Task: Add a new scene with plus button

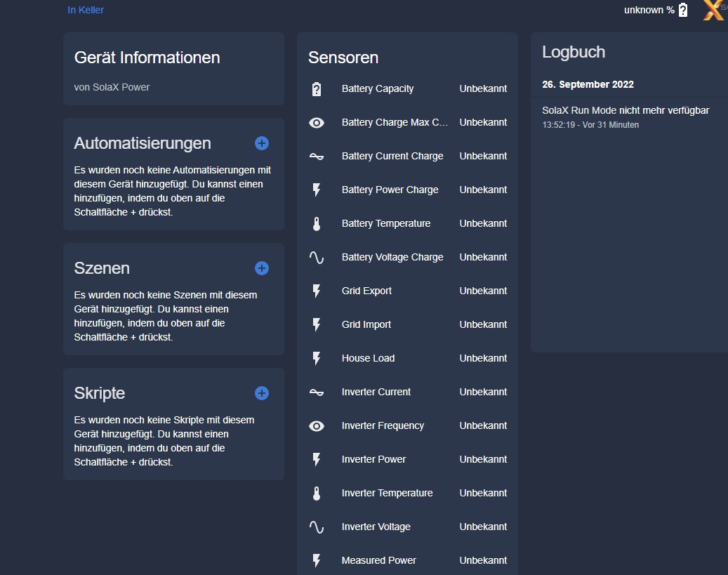Action: (262, 268)
